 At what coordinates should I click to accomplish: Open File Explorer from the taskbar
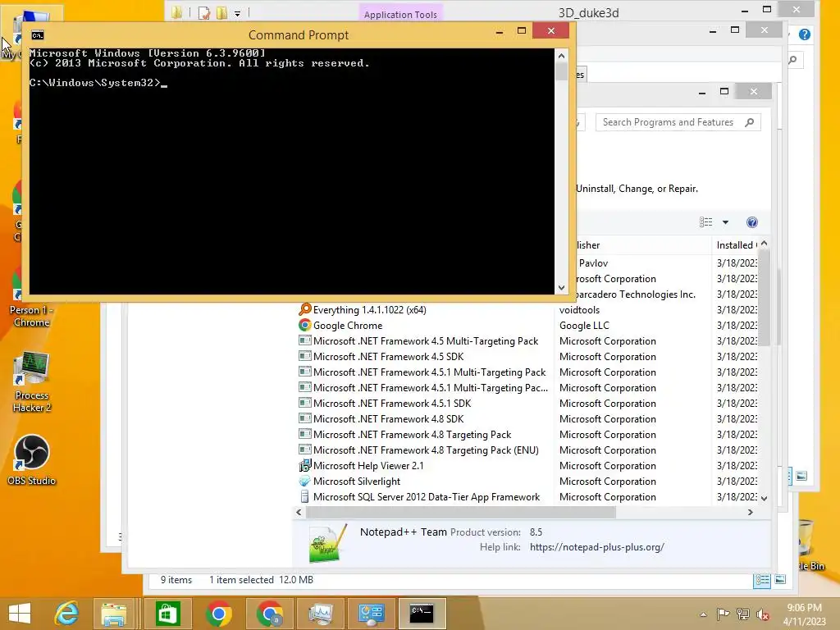pyautogui.click(x=114, y=614)
